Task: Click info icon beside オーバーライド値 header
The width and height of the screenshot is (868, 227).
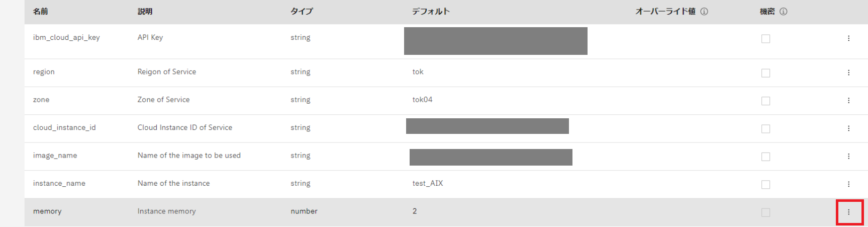Action: tap(704, 12)
